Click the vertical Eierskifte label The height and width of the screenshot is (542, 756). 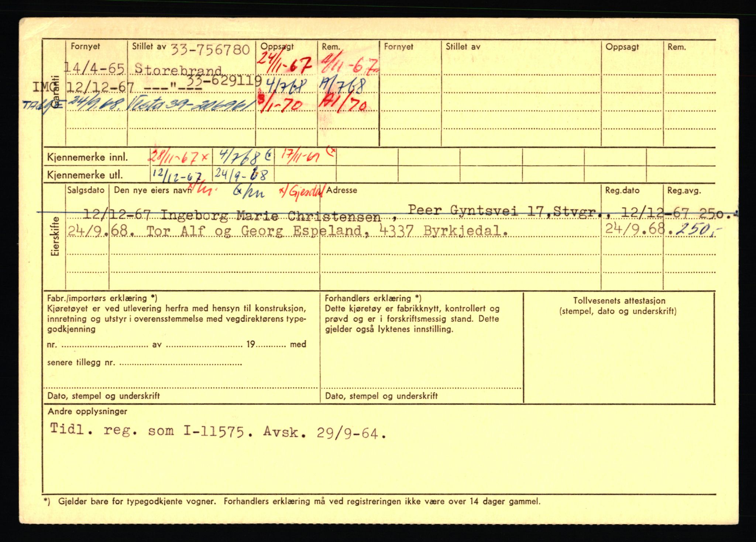pos(55,236)
